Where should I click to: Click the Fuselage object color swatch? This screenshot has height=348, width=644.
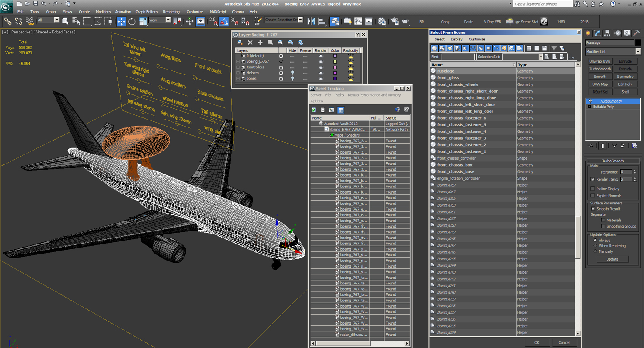[638, 43]
